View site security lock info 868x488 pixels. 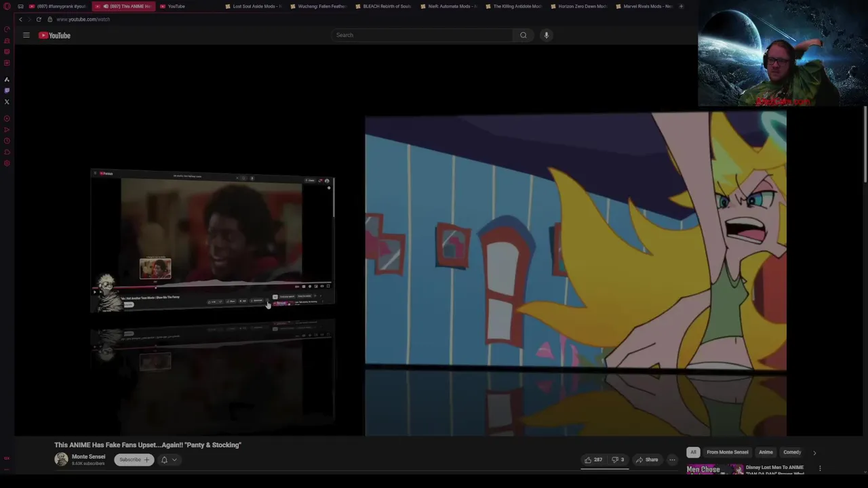tap(50, 19)
